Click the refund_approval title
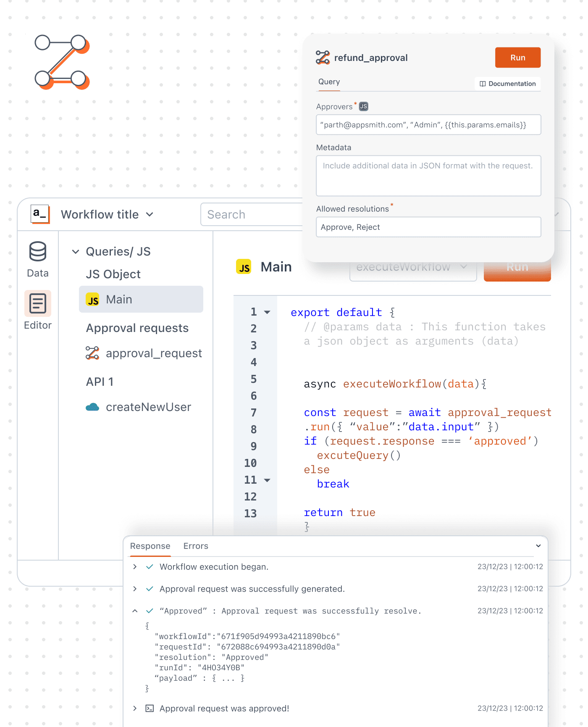 click(x=371, y=58)
